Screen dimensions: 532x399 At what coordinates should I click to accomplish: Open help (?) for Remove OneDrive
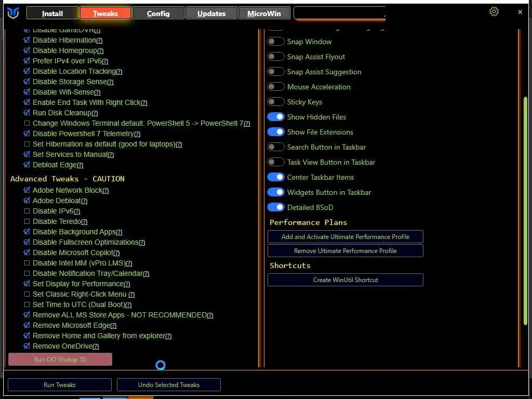[96, 347]
